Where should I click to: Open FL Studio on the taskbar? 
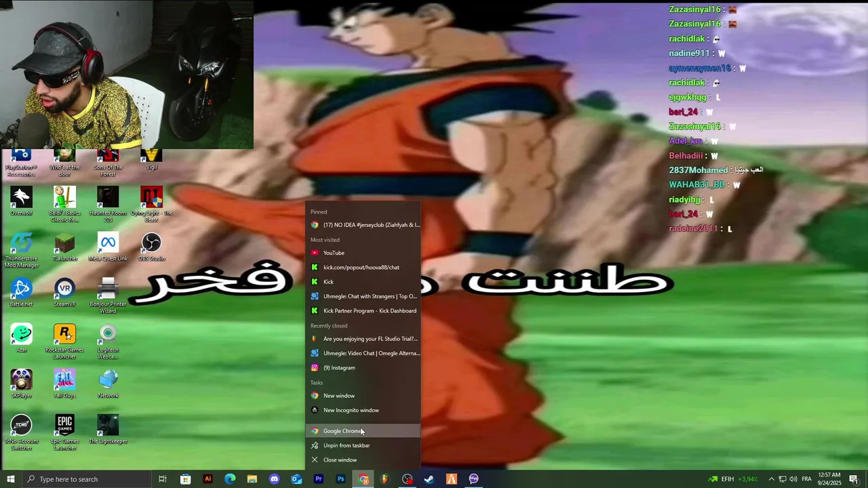click(x=384, y=479)
